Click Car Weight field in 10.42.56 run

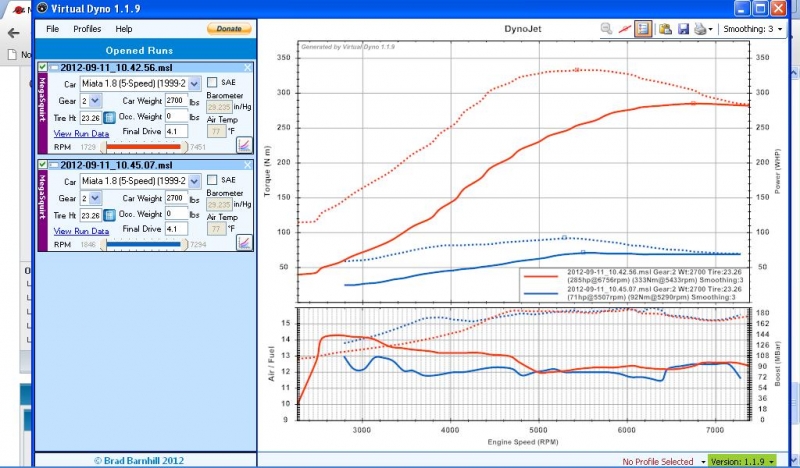click(x=176, y=101)
